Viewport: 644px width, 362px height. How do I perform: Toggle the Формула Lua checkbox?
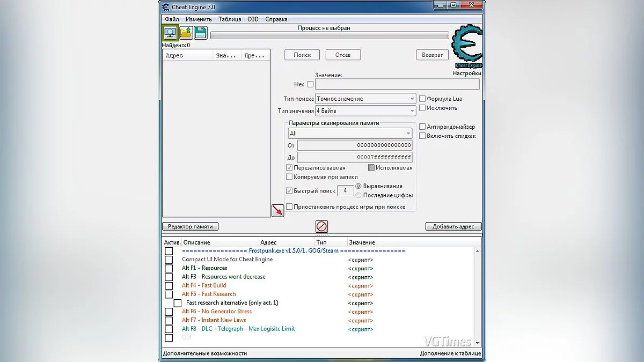pos(422,99)
